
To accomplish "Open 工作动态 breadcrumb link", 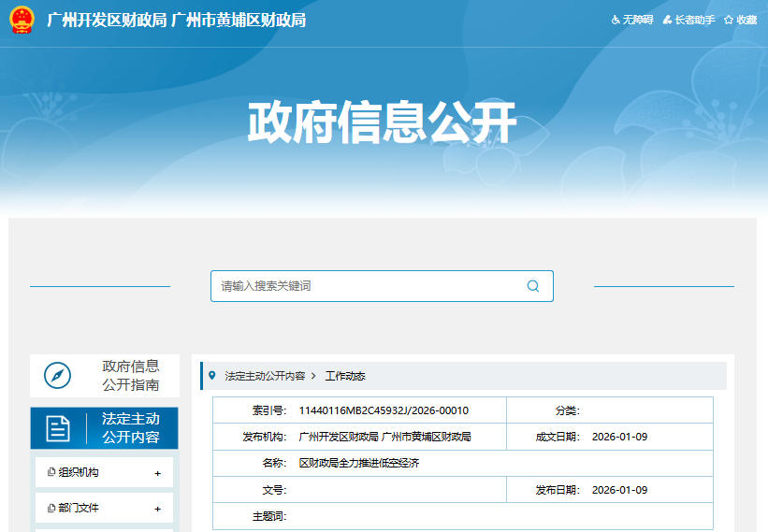I will [x=345, y=376].
